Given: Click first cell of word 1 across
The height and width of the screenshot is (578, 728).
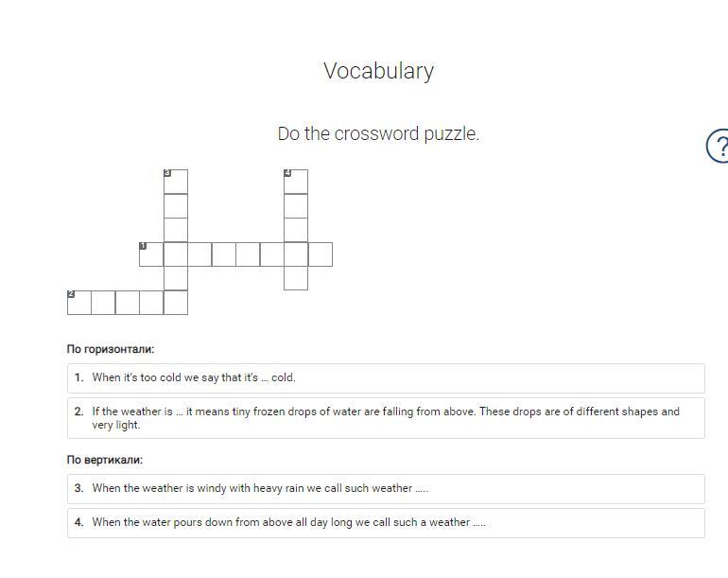Looking at the screenshot, I should (151, 254).
